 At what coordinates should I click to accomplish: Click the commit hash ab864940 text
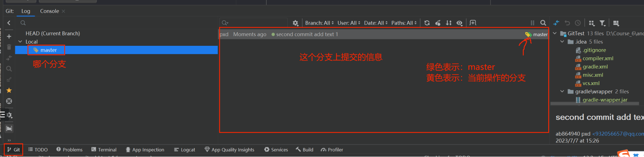click(568, 134)
